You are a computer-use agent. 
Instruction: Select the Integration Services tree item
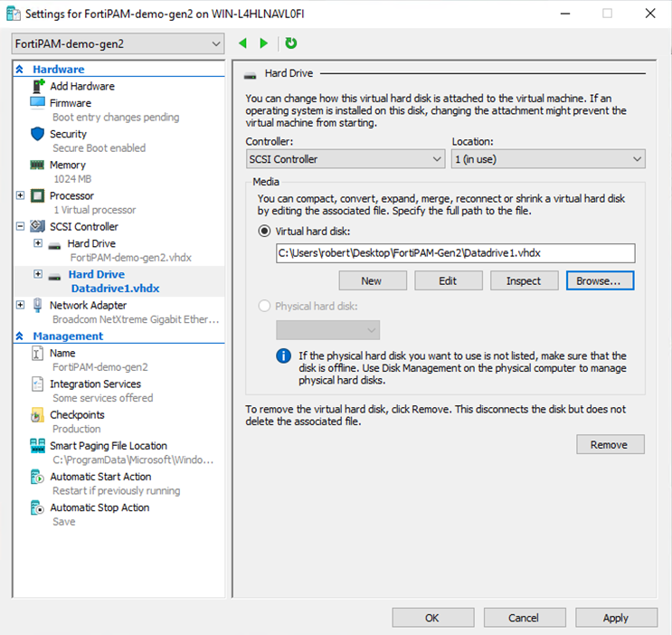point(95,384)
